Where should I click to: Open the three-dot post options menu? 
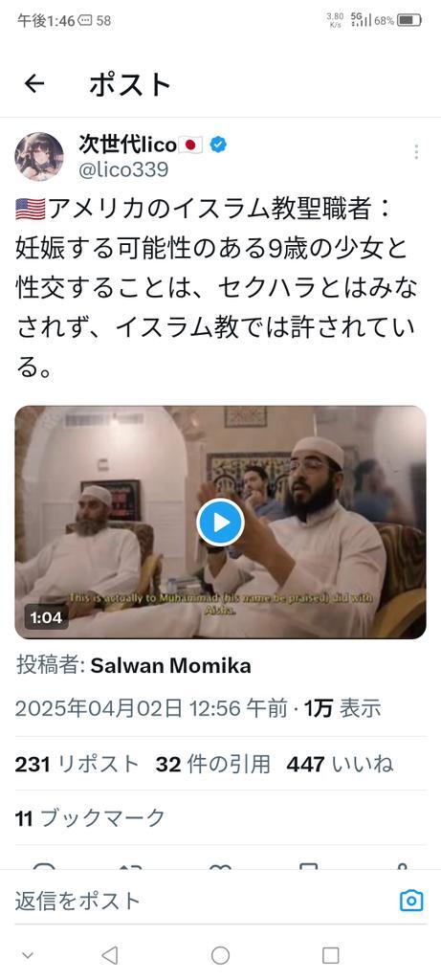click(416, 152)
